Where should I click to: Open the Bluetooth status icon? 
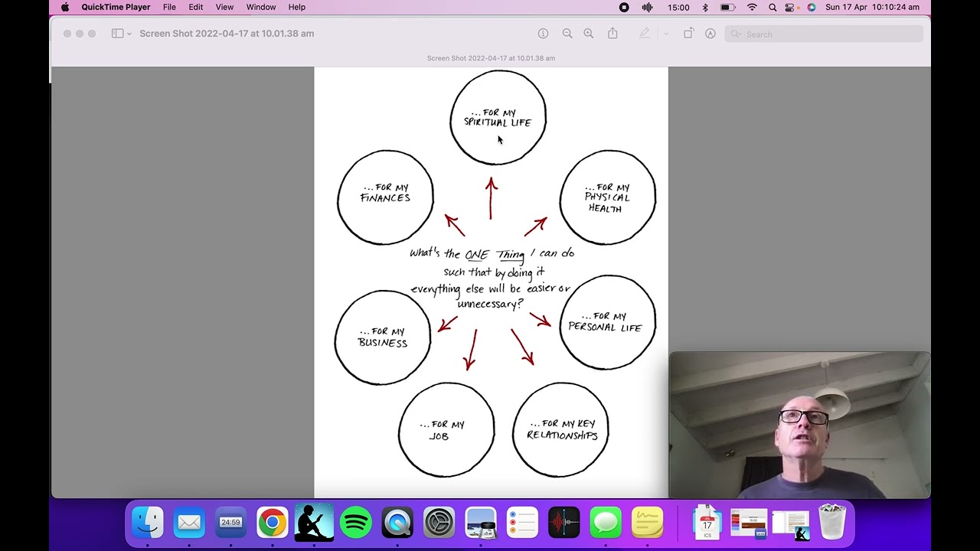point(705,7)
